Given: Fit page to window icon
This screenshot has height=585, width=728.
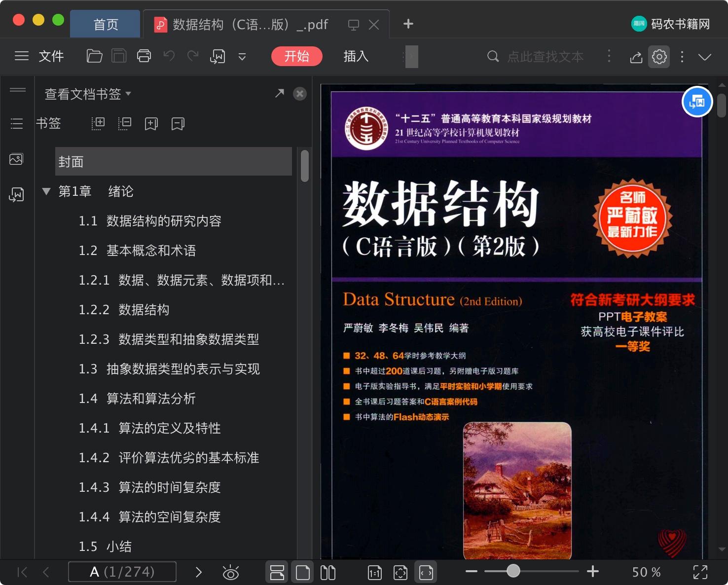Looking at the screenshot, I should click(400, 572).
